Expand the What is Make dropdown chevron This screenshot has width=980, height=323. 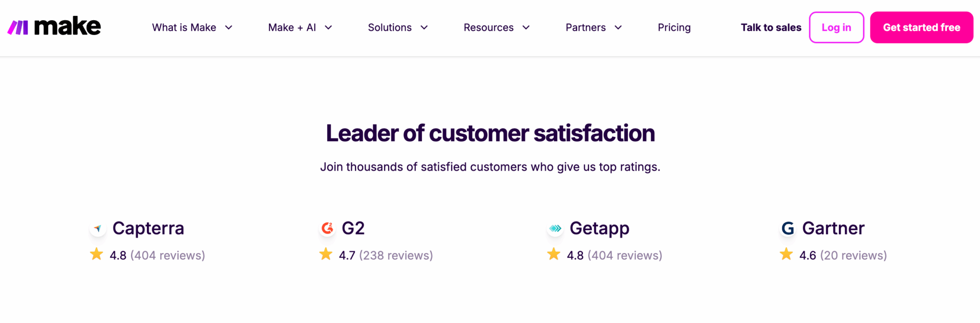point(229,28)
